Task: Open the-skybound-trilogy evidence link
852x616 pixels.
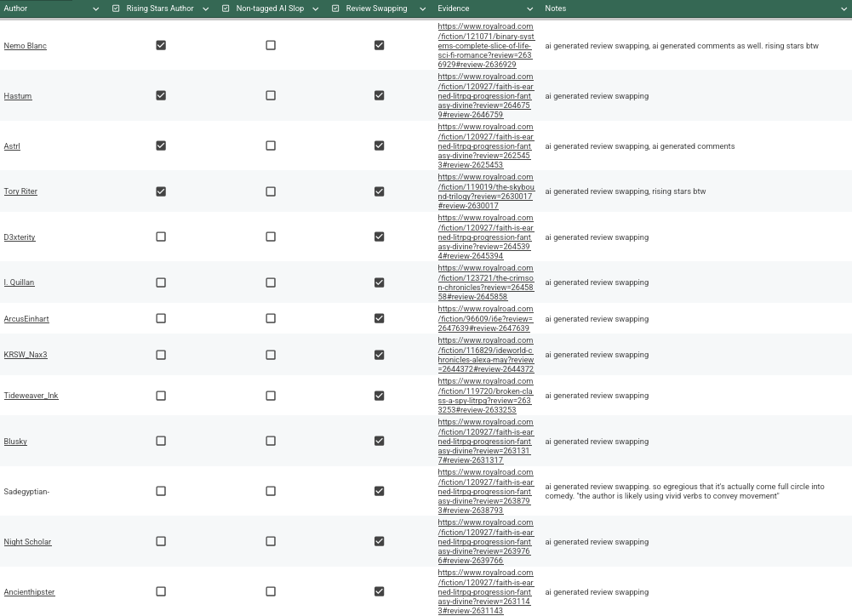Action: pos(486,191)
